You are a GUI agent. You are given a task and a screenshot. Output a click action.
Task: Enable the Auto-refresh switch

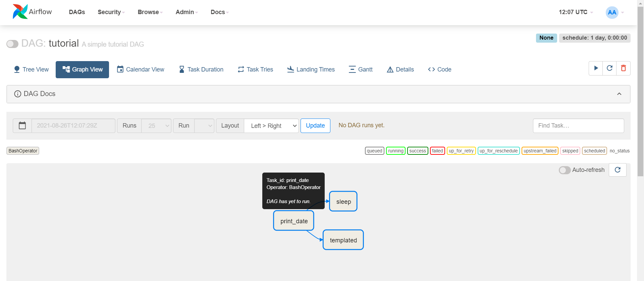point(565,170)
